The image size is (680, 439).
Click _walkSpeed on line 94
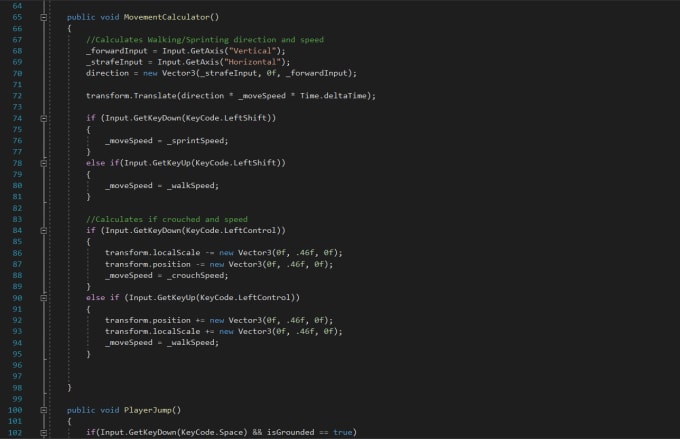[x=190, y=343]
